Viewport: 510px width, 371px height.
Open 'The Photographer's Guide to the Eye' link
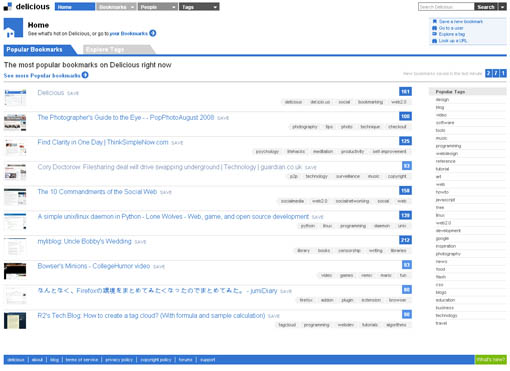point(126,117)
